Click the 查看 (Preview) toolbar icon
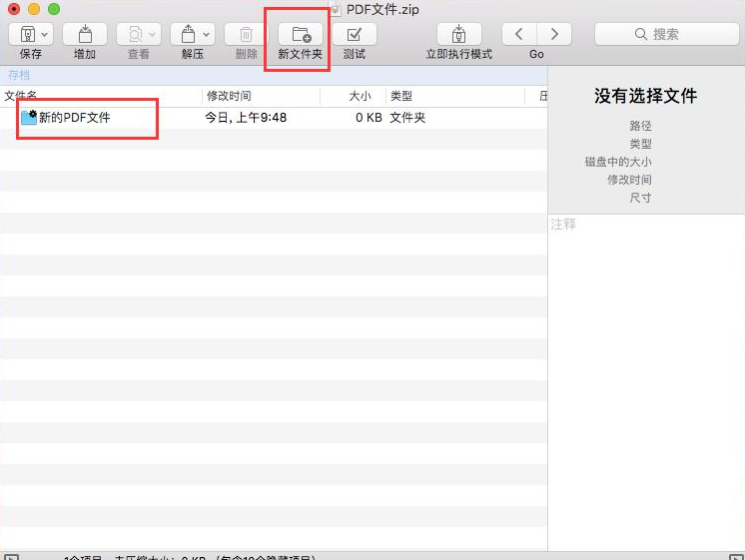 [133, 34]
